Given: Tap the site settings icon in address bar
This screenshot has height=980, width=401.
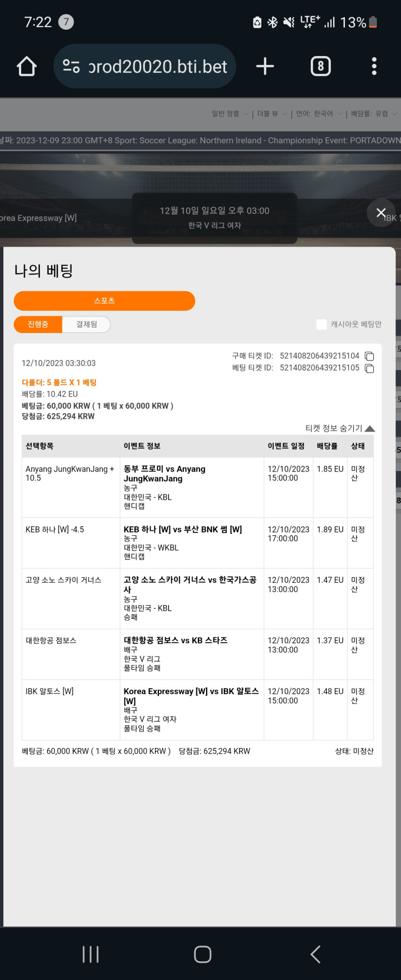Looking at the screenshot, I should (x=71, y=66).
